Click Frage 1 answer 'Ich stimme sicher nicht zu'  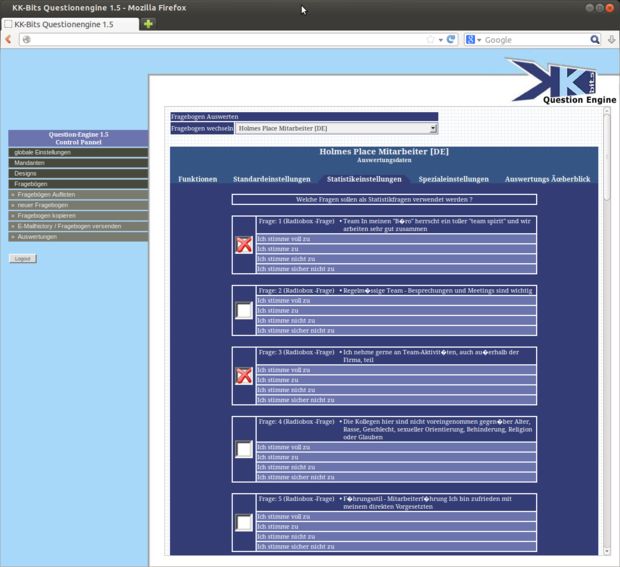(x=396, y=269)
